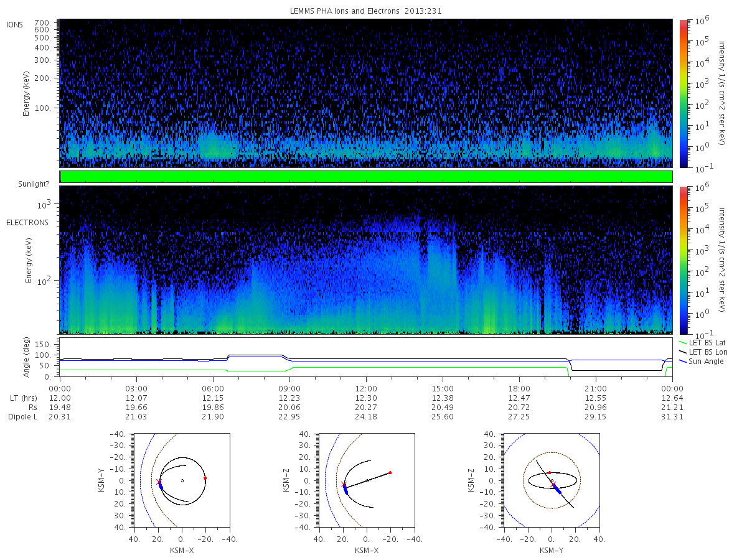Image resolution: width=747 pixels, height=560 pixels.
Task: Click the green Sunlight indicator bar
Action: [x=366, y=177]
